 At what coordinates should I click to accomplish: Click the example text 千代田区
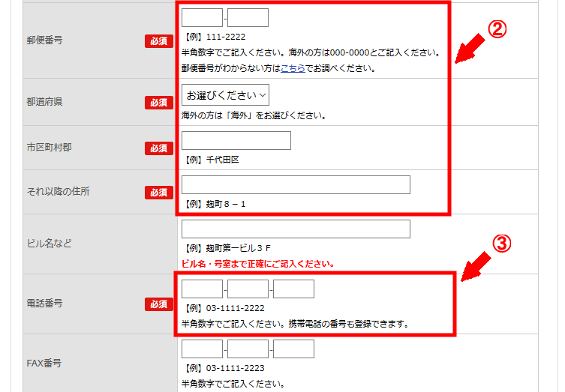point(223,160)
